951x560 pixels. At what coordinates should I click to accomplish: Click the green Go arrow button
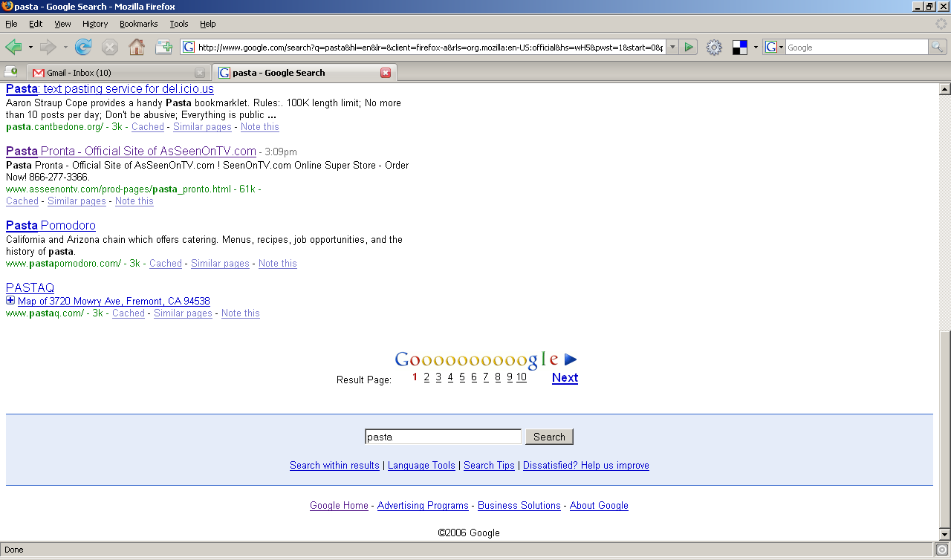(x=689, y=48)
